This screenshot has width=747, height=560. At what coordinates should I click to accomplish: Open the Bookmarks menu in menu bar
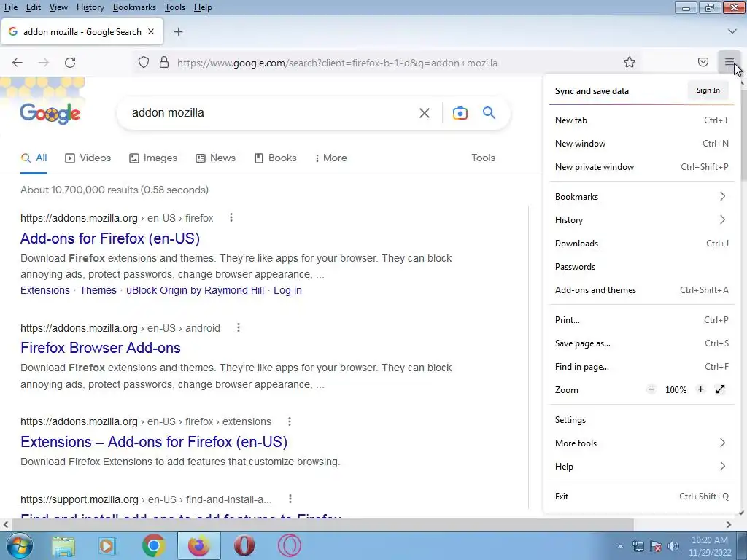(x=134, y=7)
